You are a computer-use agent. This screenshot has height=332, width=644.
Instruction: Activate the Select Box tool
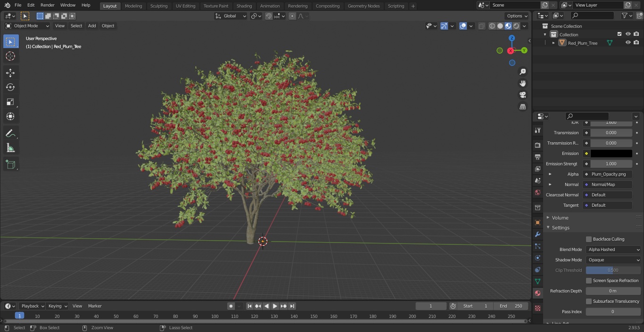click(10, 41)
